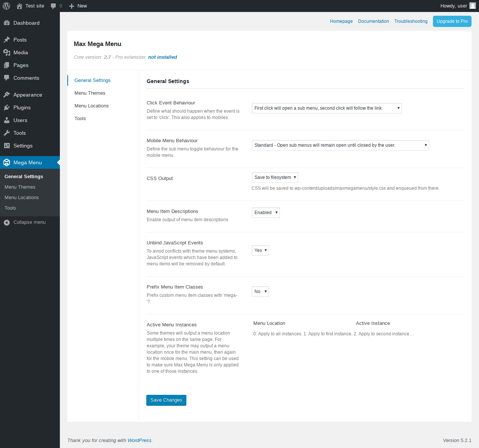Switch to the Menu Themes tab
The height and width of the screenshot is (448, 479).
pos(90,93)
